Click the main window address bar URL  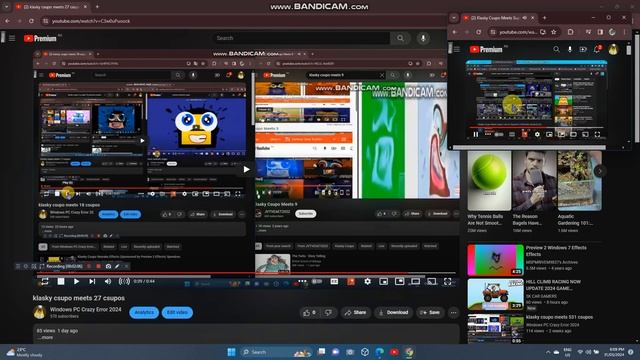(x=91, y=21)
